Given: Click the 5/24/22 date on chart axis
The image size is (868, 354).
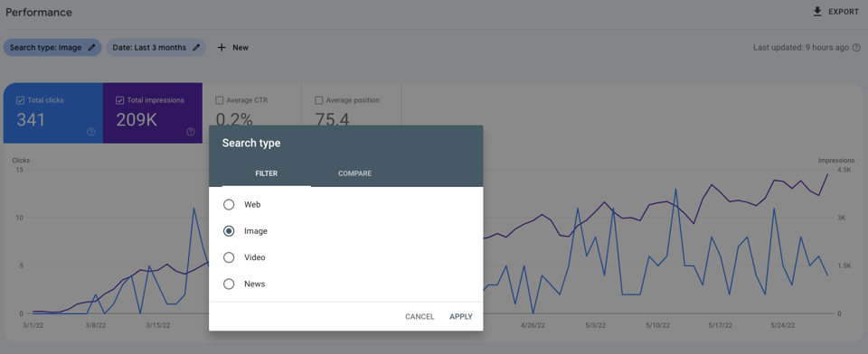Looking at the screenshot, I should tap(784, 325).
